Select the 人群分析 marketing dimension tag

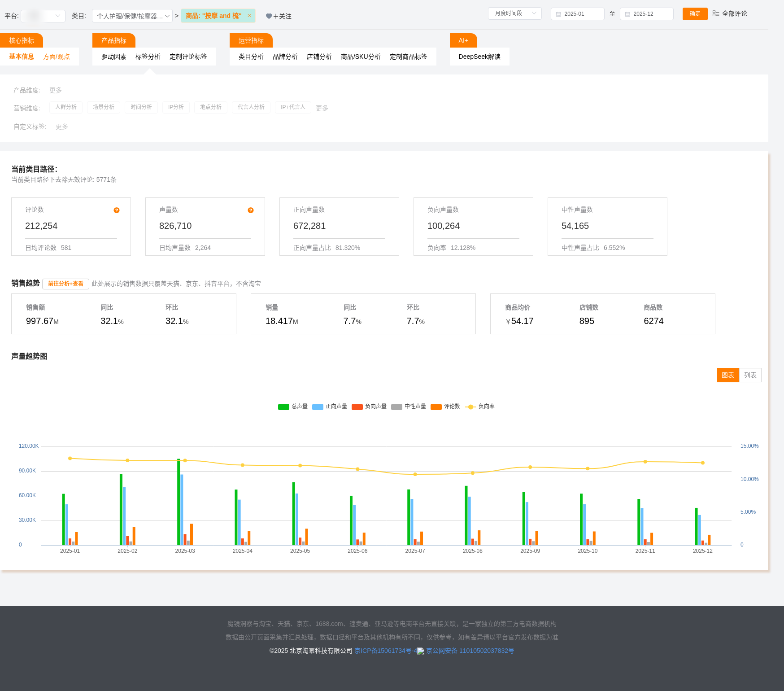pyautogui.click(x=66, y=107)
